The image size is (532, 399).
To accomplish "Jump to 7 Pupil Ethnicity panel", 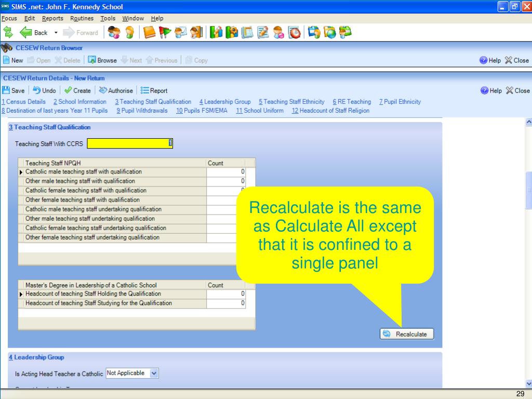I will [x=400, y=102].
